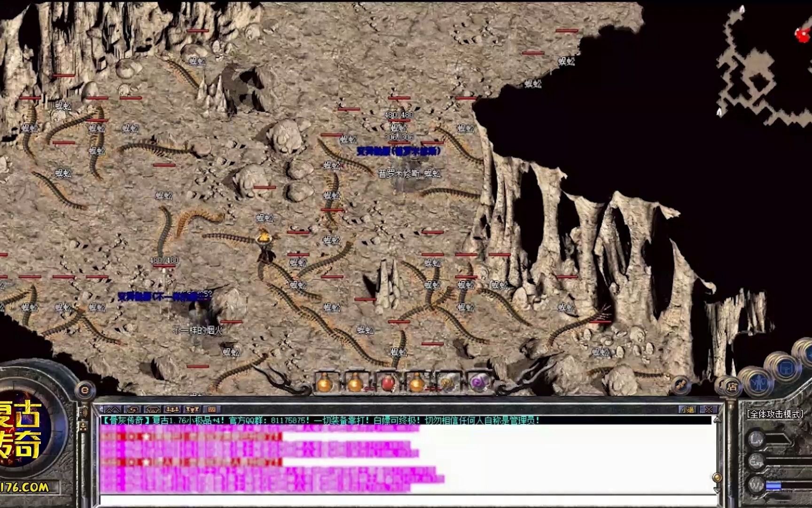Click the orange grid chat toolbar icon
The height and width of the screenshot is (508, 812).
click(211, 409)
